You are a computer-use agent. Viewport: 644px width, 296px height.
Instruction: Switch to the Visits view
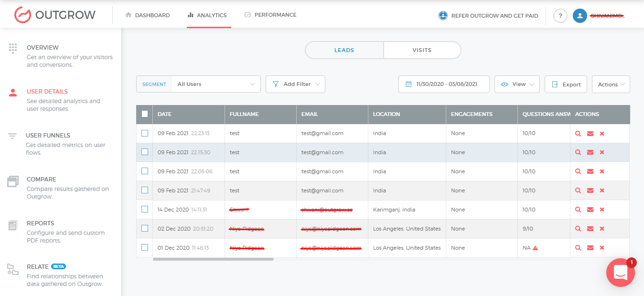422,50
